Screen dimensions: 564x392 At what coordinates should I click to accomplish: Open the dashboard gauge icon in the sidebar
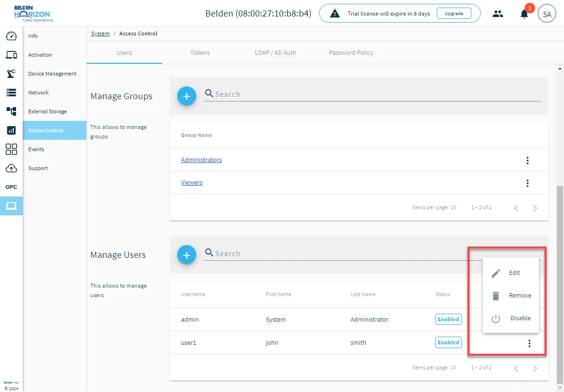[x=11, y=36]
